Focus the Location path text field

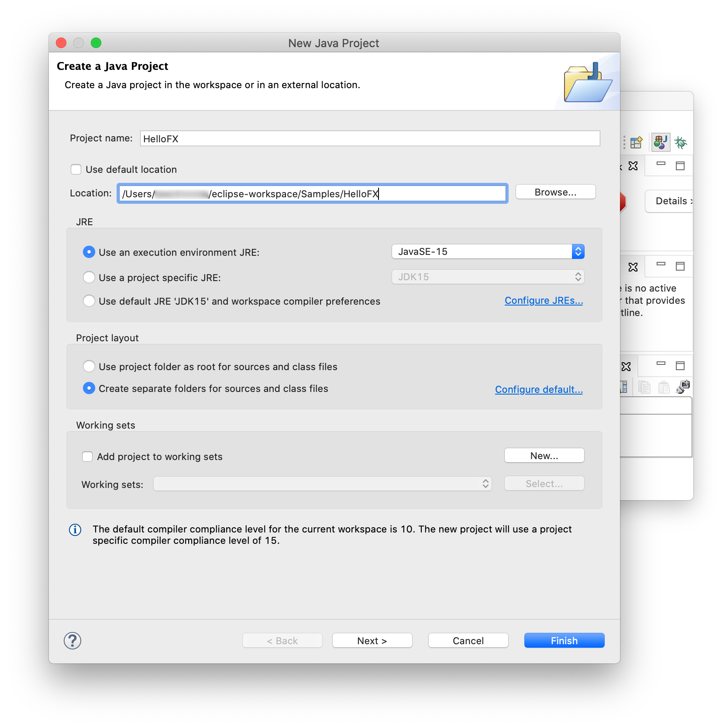point(313,193)
